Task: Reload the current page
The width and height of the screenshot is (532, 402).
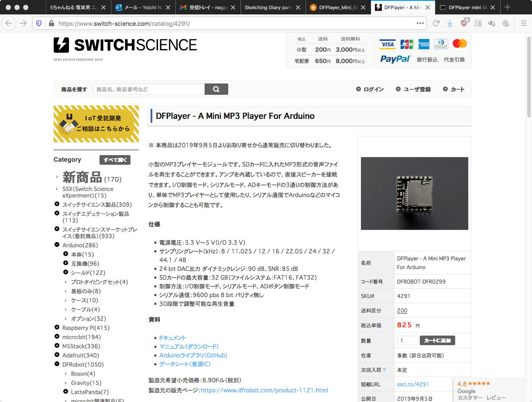Action: pos(436,23)
